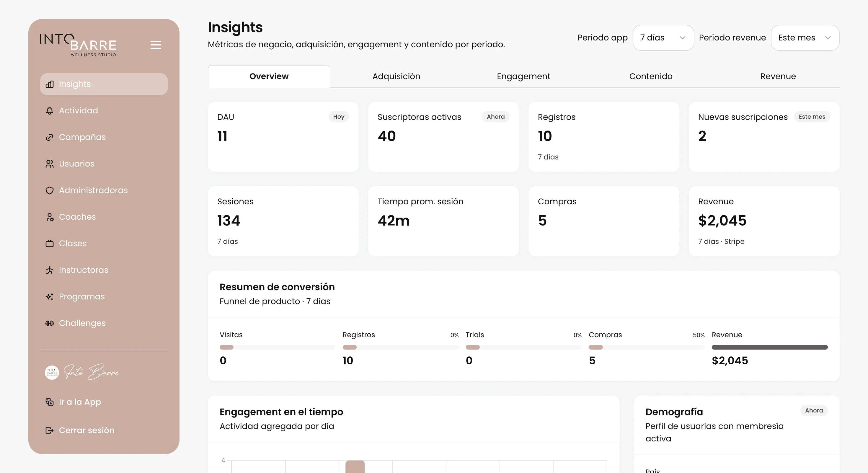868x473 pixels.
Task: Open the Engagement tab
Action: 523,76
